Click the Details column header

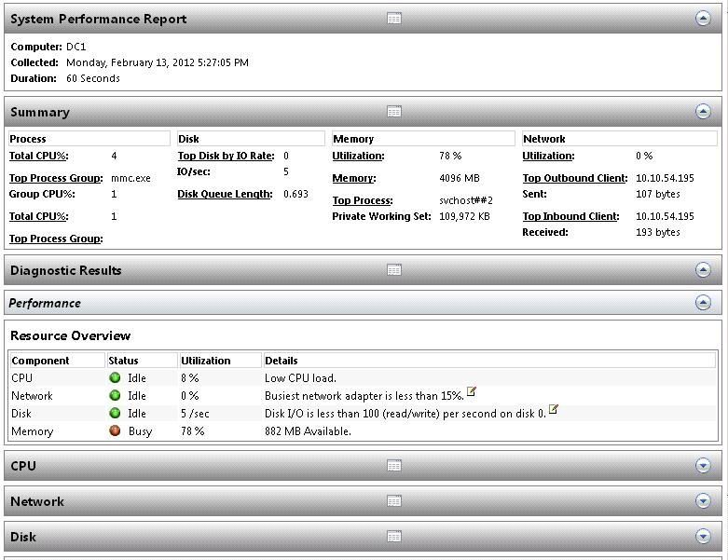(489, 361)
